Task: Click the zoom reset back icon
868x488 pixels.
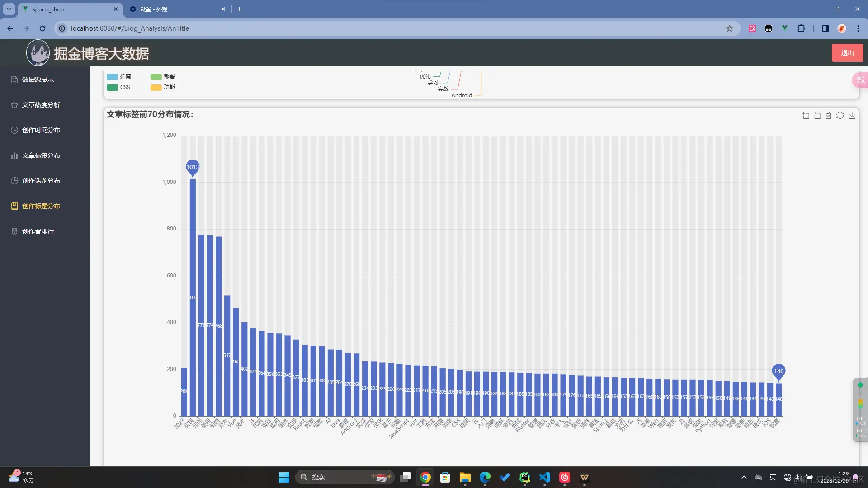Action: coord(817,116)
